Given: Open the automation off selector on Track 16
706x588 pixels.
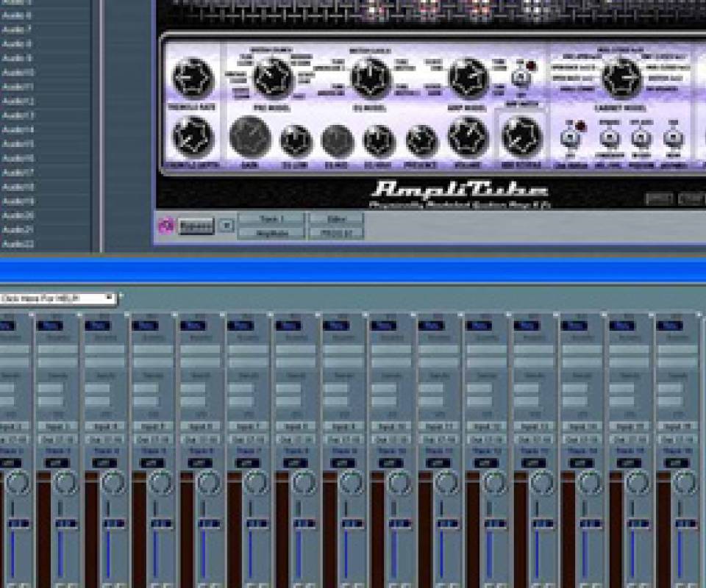Looking at the screenshot, I should (677, 462).
